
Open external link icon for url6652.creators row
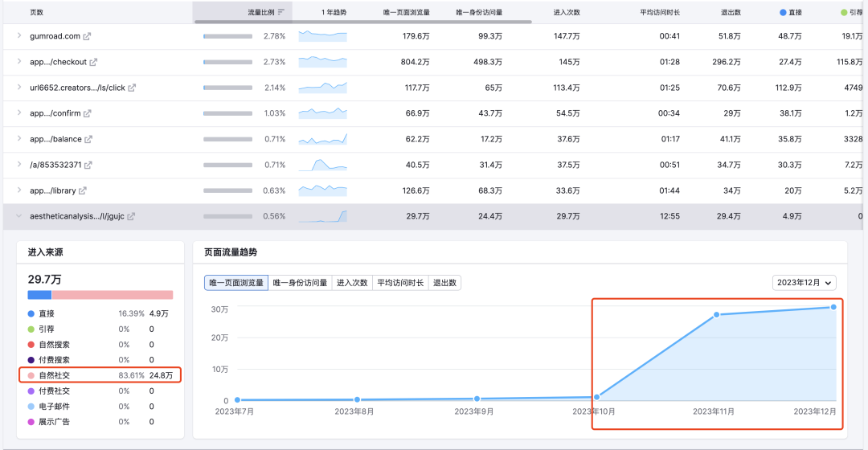[132, 88]
